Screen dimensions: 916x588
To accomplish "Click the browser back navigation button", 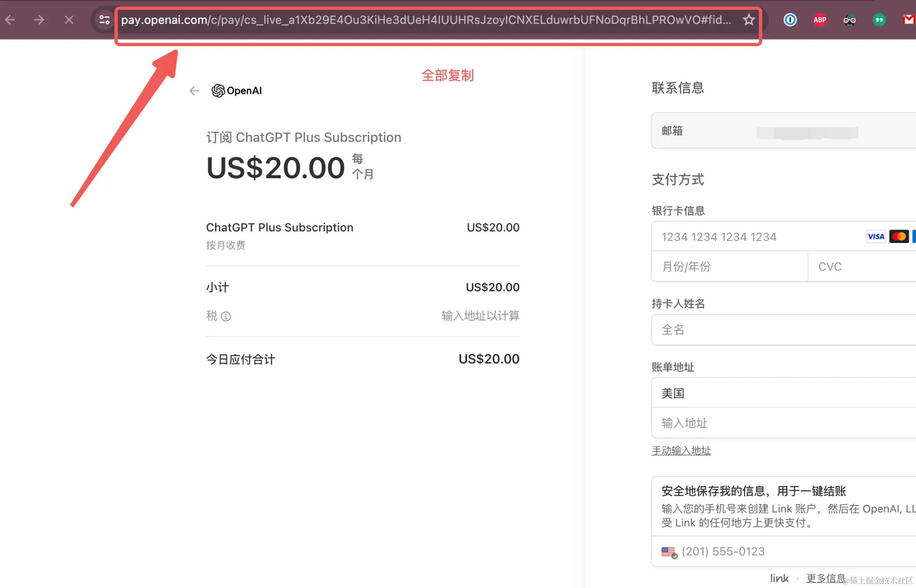I will [x=9, y=20].
